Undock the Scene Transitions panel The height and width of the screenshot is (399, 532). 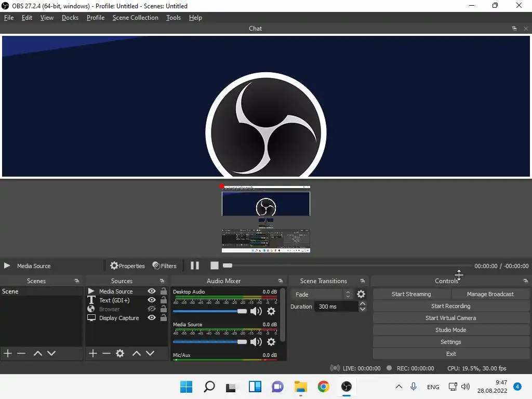362,281
